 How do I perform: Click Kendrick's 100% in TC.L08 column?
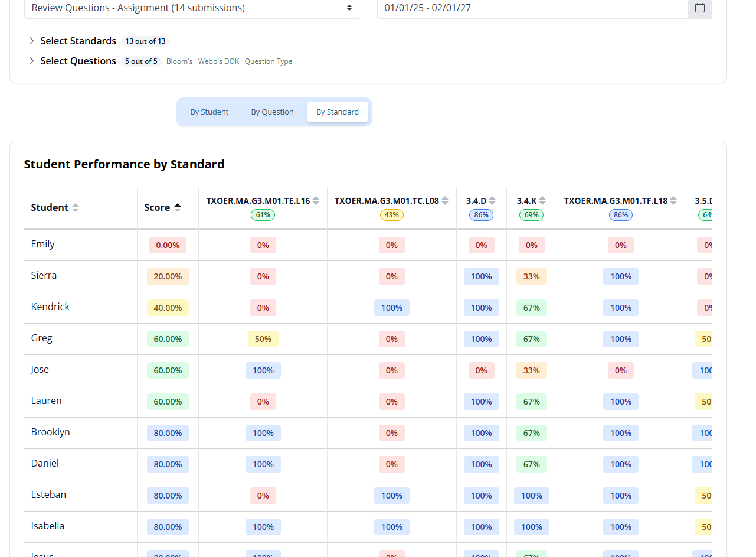tap(392, 308)
